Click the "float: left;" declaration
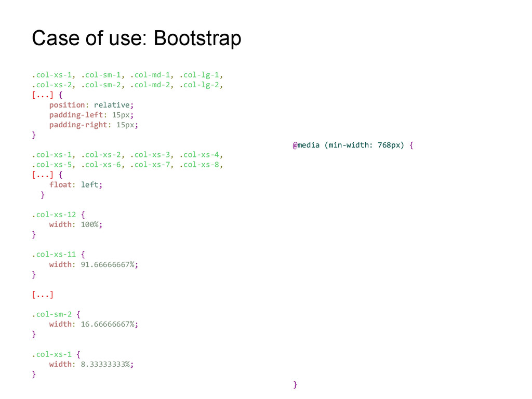Image resolution: width=532 pixels, height=399 pixels. pyautogui.click(x=76, y=184)
